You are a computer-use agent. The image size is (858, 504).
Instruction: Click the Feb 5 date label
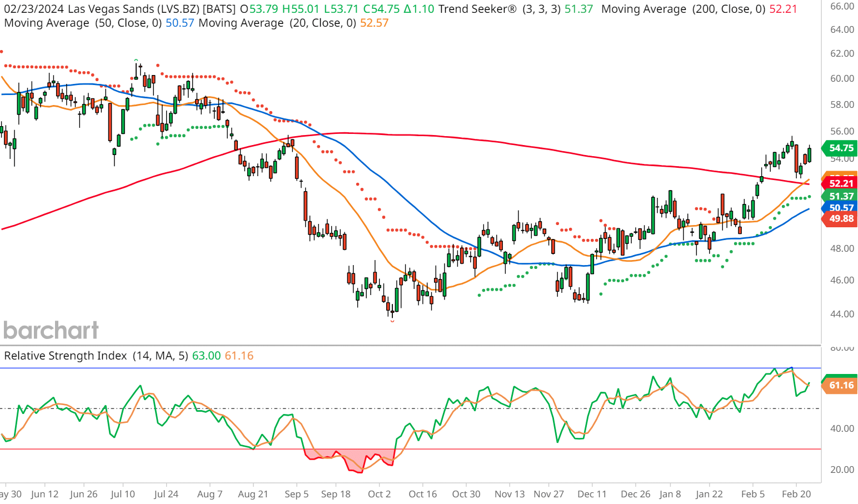753,494
